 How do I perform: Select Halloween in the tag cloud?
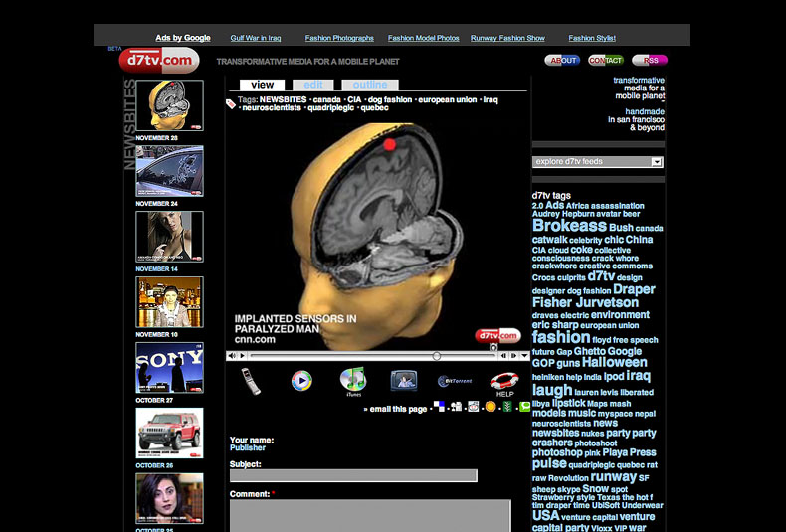click(615, 363)
